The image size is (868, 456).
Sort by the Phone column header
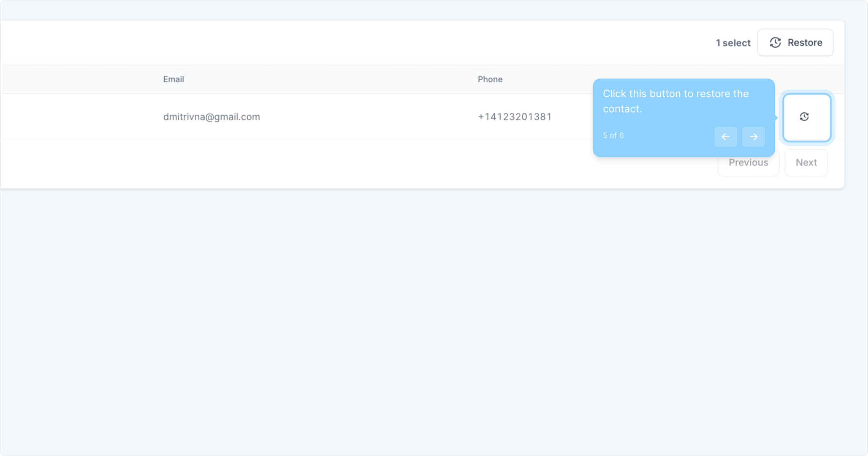490,79
